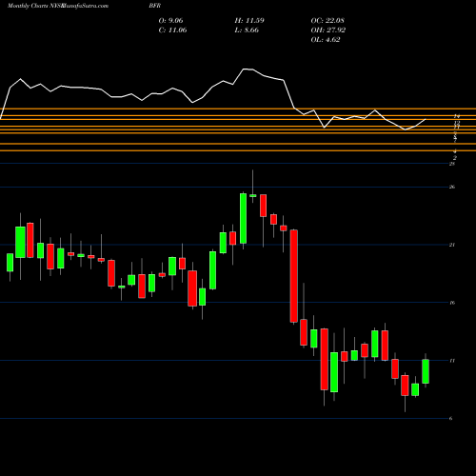
Task: Click the OH: 27.92 value
Action: pos(328,30)
